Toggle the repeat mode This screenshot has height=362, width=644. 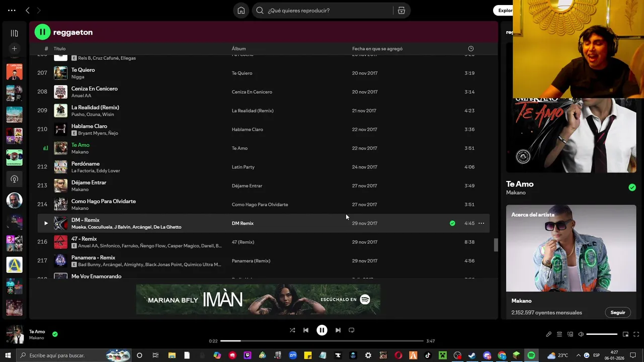pos(352,330)
